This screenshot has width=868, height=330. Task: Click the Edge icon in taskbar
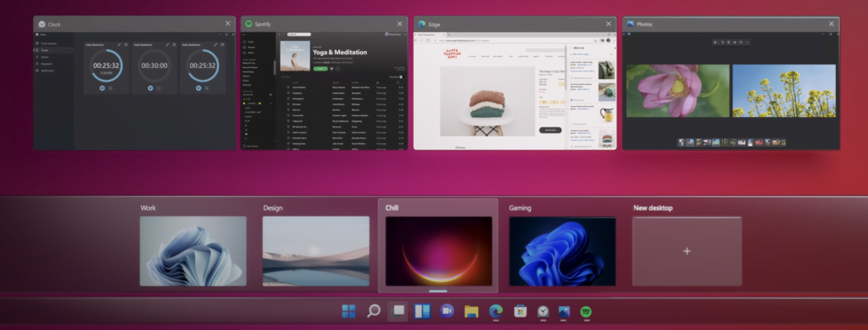pos(496,311)
